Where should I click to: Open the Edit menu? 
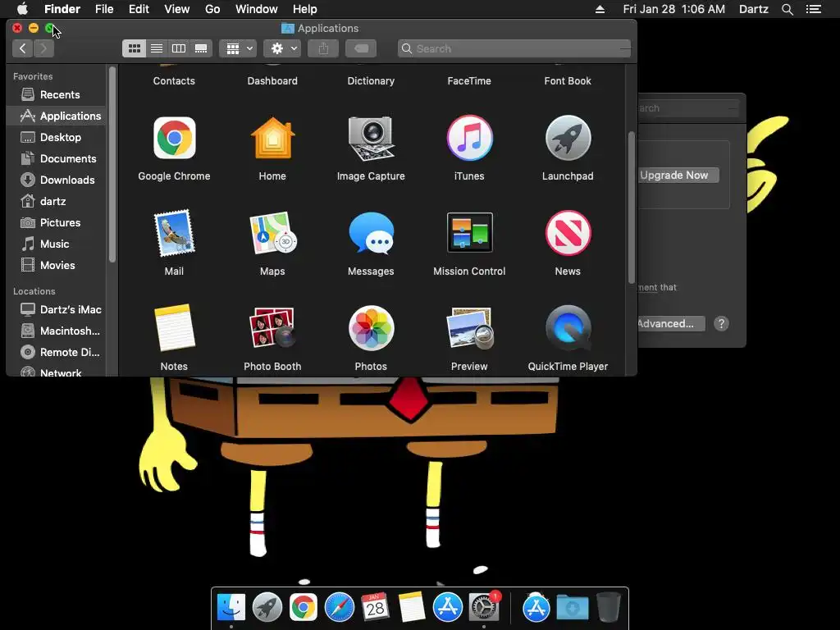click(x=139, y=9)
